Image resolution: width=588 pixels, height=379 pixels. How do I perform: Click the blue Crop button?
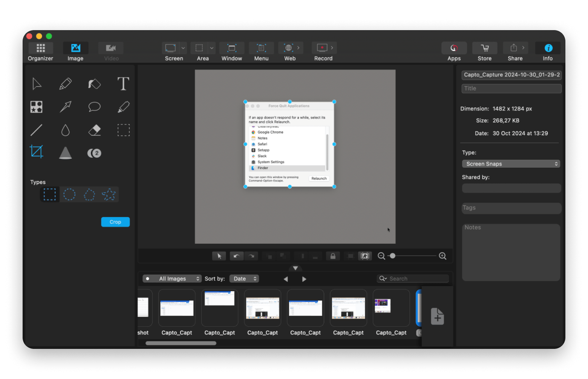click(x=115, y=222)
